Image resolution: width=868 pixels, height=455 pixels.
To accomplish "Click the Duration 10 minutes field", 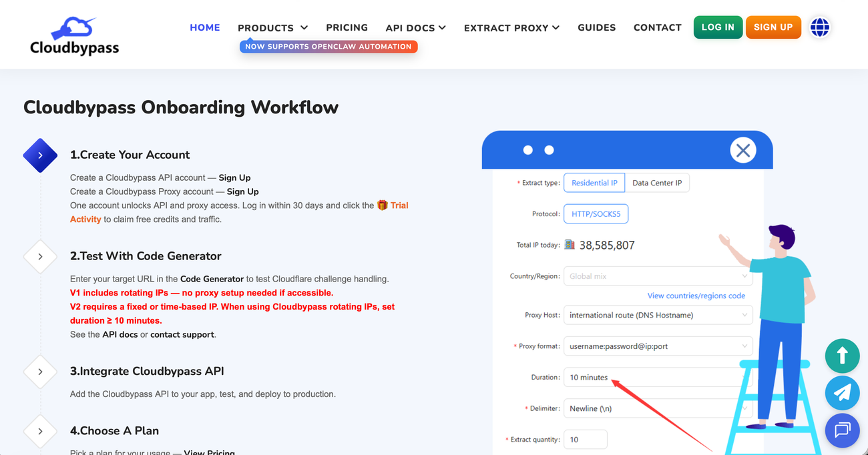I will coord(658,377).
